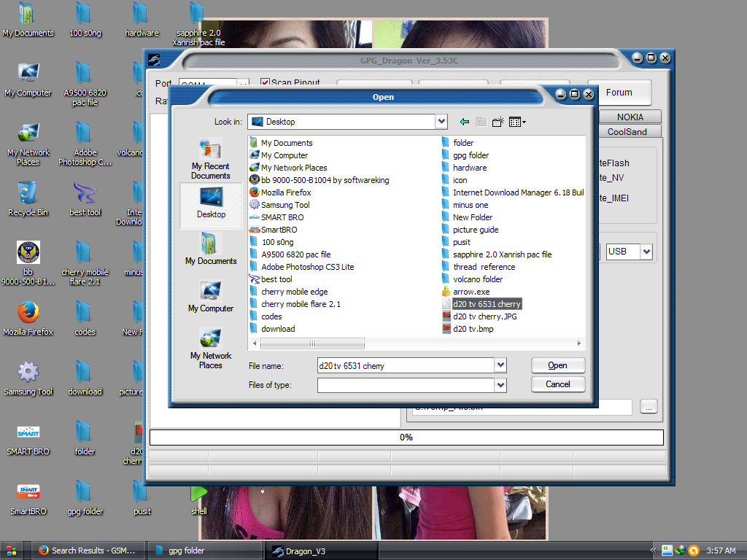Image resolution: width=747 pixels, height=560 pixels.
Task: Switch to the NOKIA tab
Action: [x=630, y=117]
